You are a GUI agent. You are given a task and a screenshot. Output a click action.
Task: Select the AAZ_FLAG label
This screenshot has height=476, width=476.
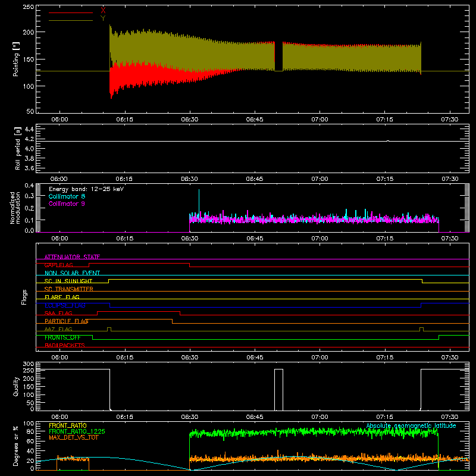point(58,329)
